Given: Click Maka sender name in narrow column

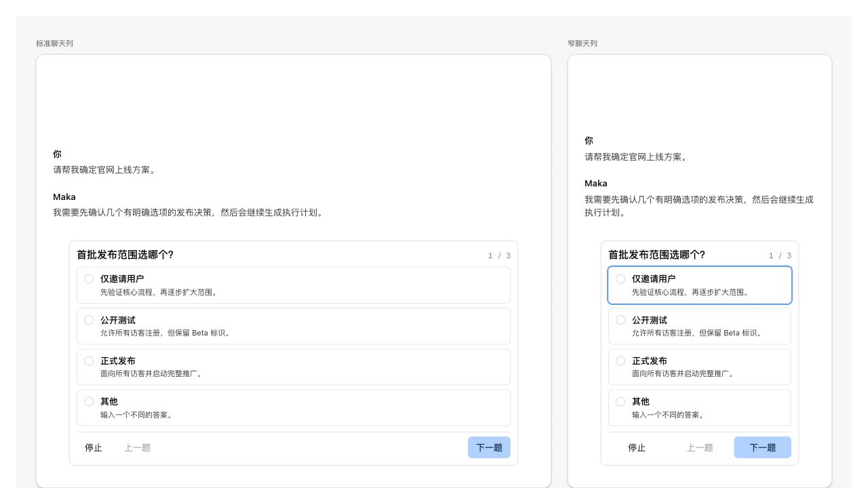Looking at the screenshot, I should [x=596, y=183].
